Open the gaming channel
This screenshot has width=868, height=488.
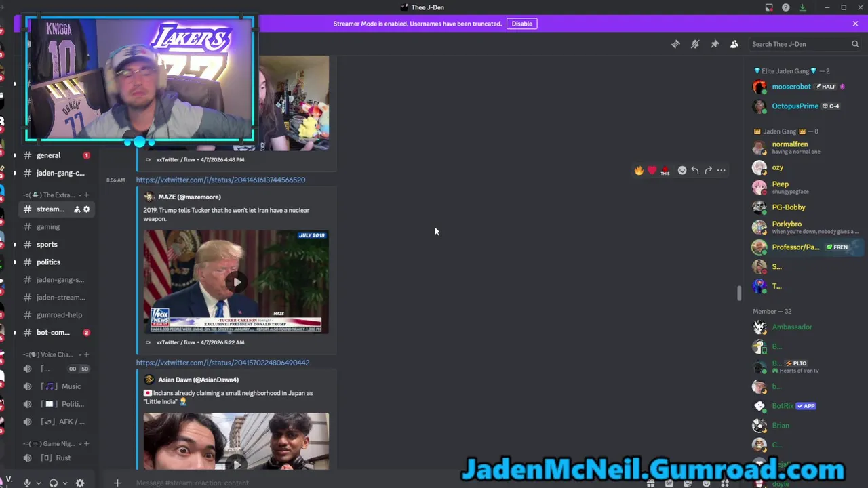(57, 227)
